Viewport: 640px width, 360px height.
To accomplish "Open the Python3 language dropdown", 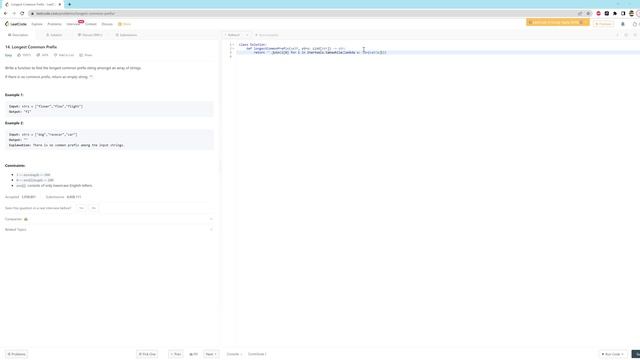I will [x=236, y=35].
